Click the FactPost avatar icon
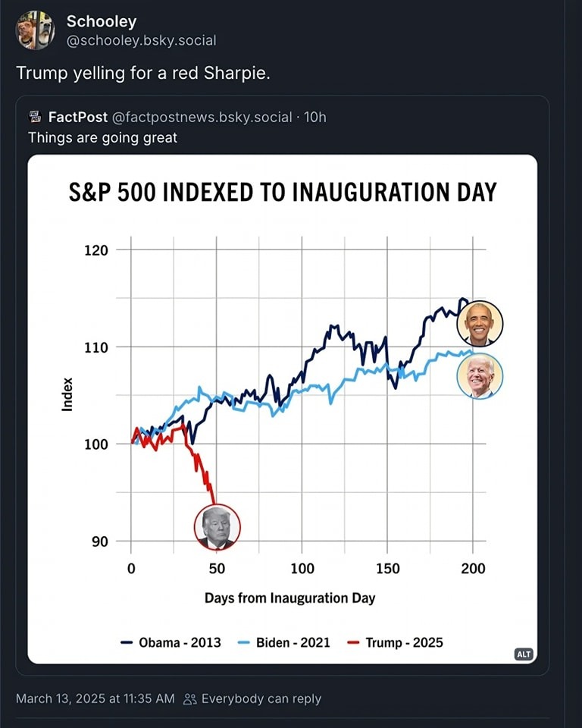The height and width of the screenshot is (728, 582). tap(35, 117)
